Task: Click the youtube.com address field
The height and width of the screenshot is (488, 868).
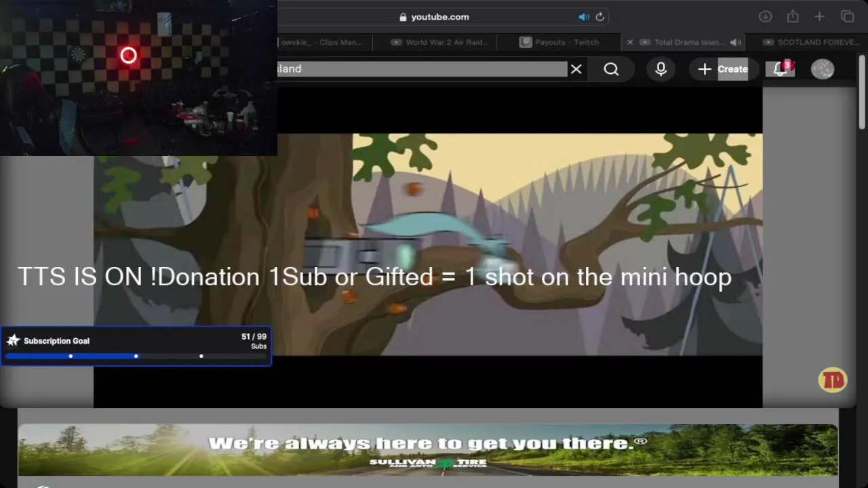Action: [x=441, y=17]
